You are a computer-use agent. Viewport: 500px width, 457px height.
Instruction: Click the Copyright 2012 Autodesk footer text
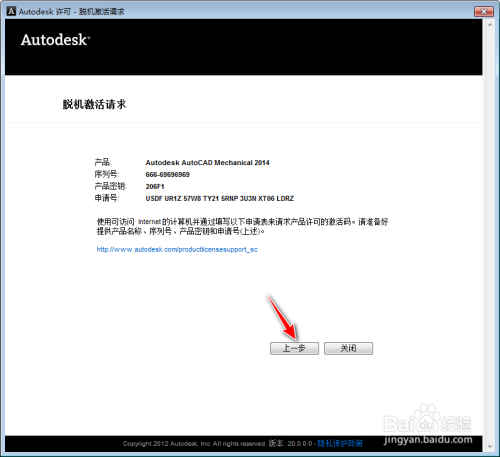[194, 444]
